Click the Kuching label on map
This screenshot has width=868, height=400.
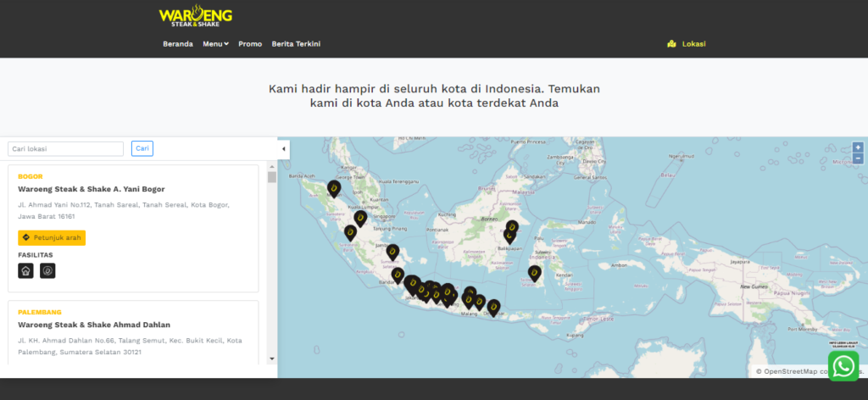pos(447,214)
